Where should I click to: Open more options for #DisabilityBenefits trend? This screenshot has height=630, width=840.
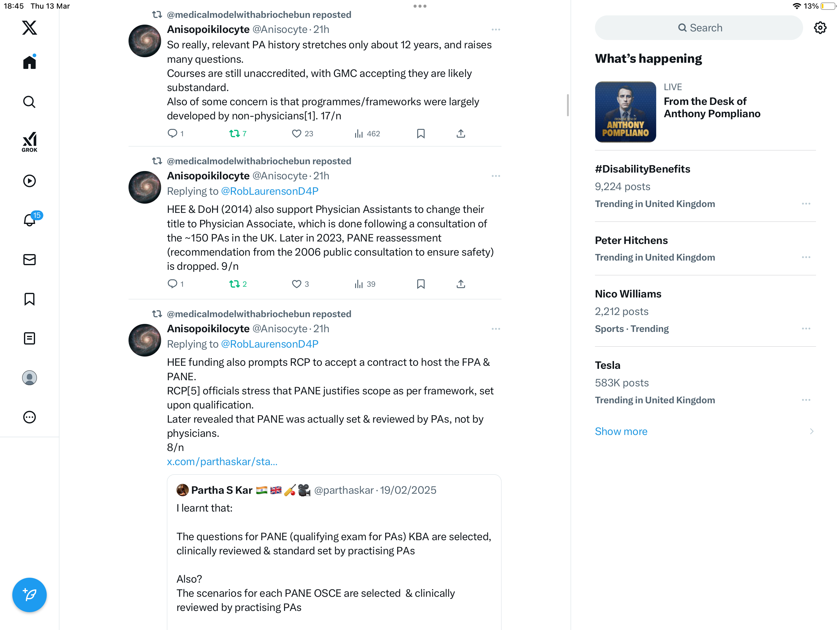pyautogui.click(x=806, y=204)
